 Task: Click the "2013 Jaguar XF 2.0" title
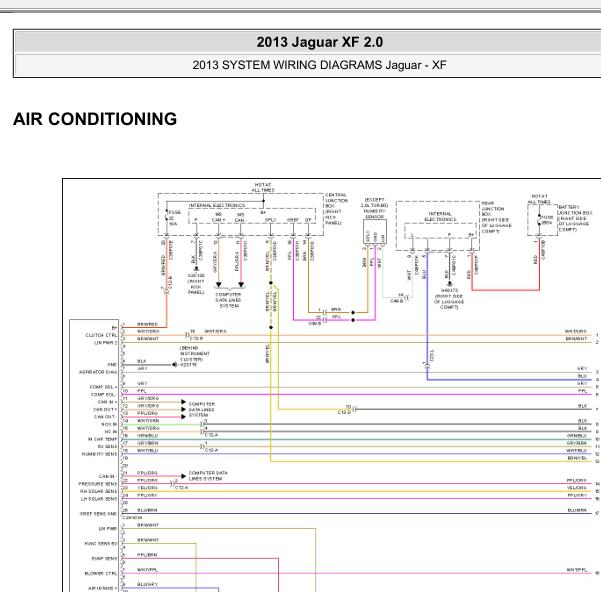tap(320, 42)
